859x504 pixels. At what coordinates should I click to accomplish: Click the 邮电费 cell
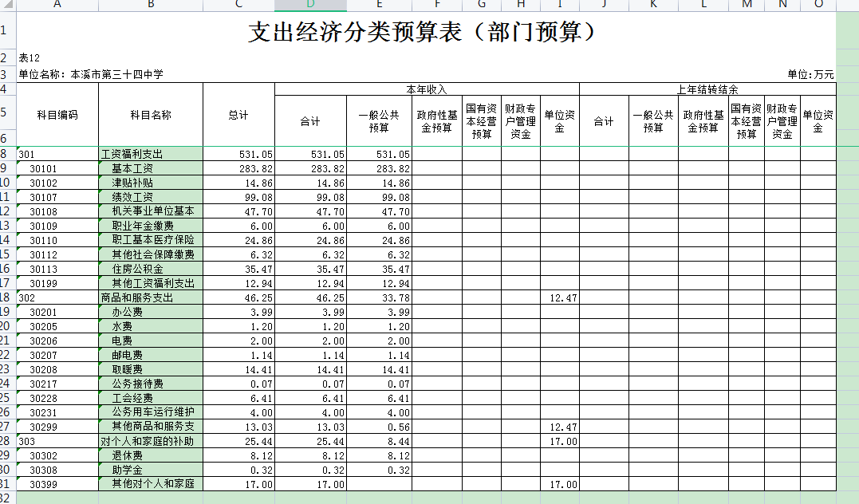pos(151,355)
